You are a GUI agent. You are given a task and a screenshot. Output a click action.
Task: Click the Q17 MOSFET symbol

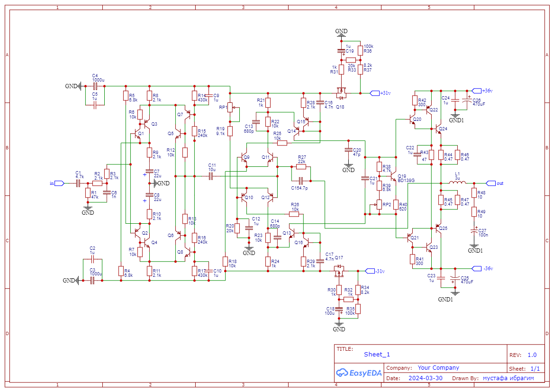339,270
